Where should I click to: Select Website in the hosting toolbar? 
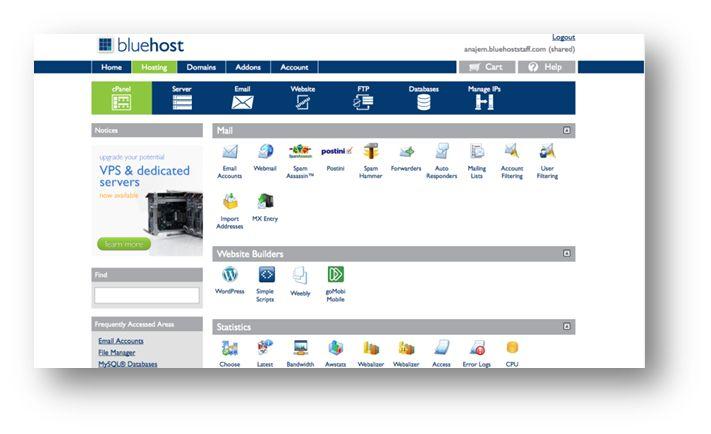(303, 98)
